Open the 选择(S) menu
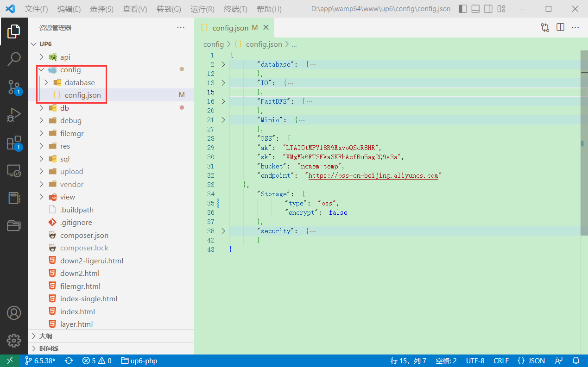 101,9
